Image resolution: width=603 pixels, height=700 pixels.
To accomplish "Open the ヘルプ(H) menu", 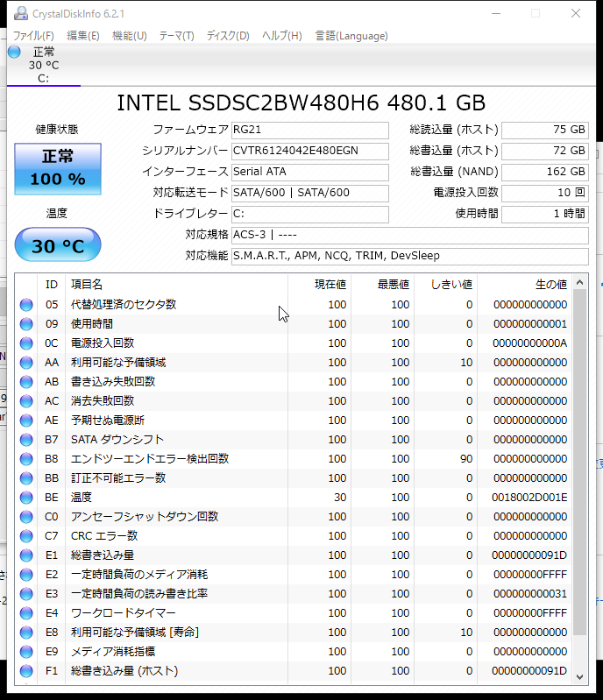I will tap(282, 36).
